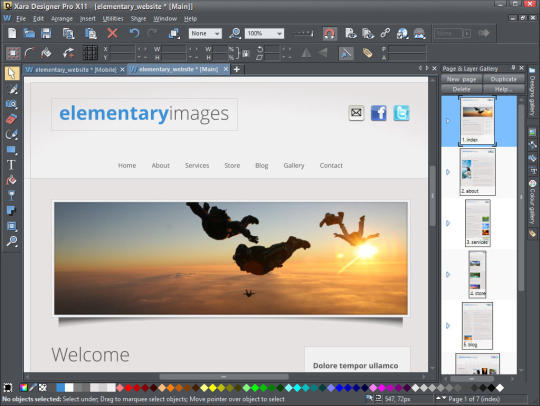The height and width of the screenshot is (406, 540).
Task: Click the Gallery navigation link
Action: coord(294,165)
